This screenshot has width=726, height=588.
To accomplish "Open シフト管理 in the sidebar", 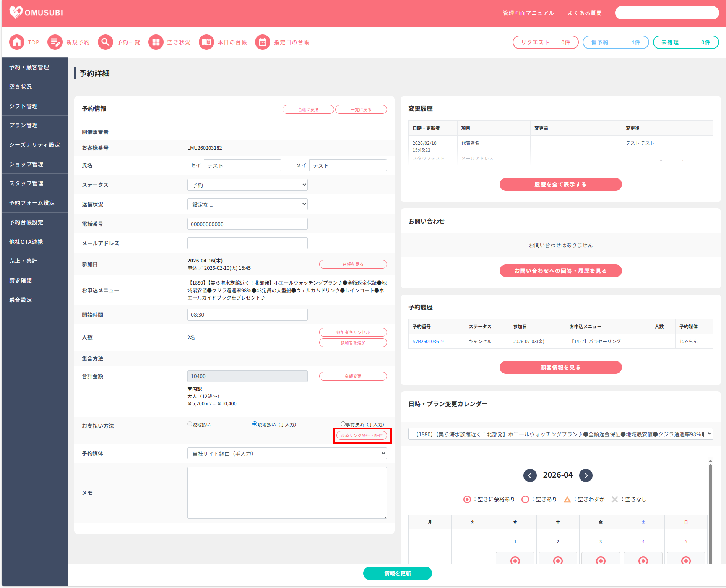I will point(35,106).
